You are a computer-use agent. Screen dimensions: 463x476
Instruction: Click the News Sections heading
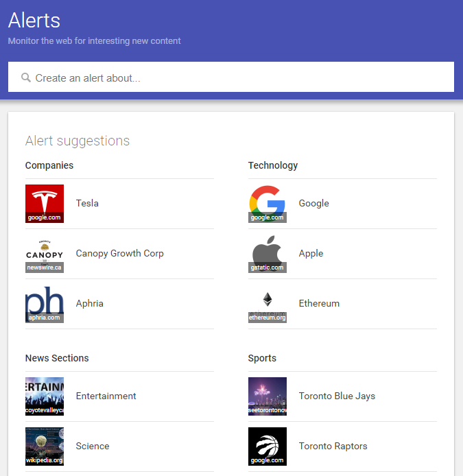[x=57, y=358]
